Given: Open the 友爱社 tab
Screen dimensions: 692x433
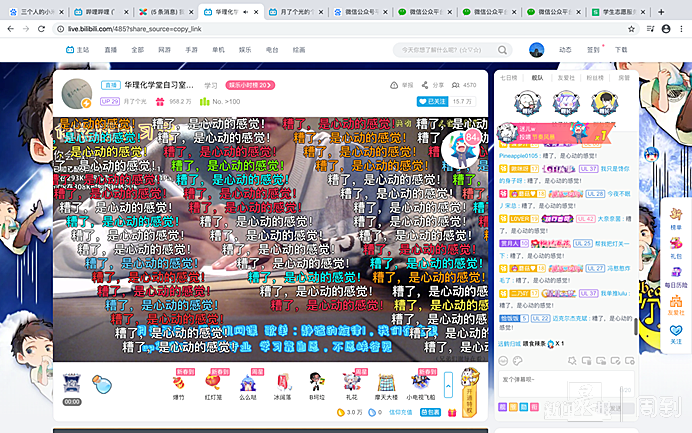Looking at the screenshot, I should tap(567, 76).
